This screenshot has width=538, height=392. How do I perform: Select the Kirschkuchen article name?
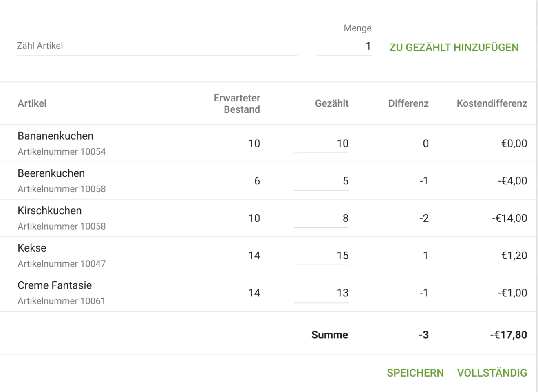50,211
